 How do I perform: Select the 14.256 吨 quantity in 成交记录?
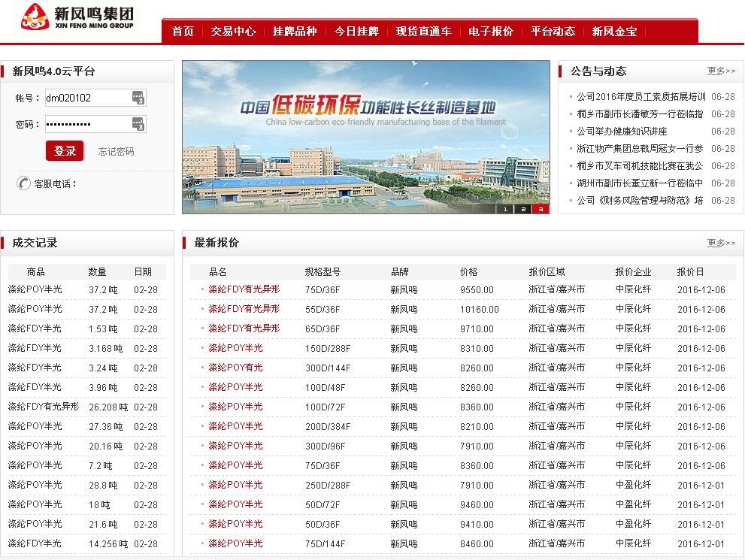tap(108, 544)
